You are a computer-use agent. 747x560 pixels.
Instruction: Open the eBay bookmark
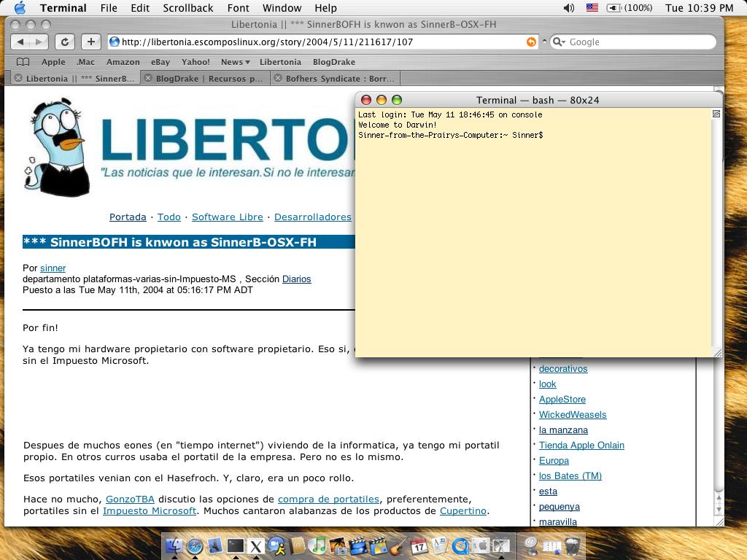[x=160, y=62]
